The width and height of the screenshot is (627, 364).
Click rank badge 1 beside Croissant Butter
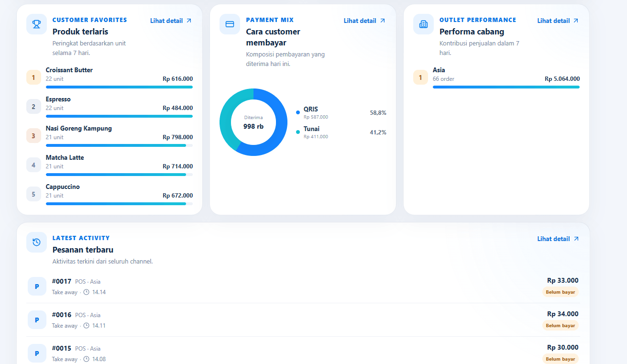(x=33, y=77)
